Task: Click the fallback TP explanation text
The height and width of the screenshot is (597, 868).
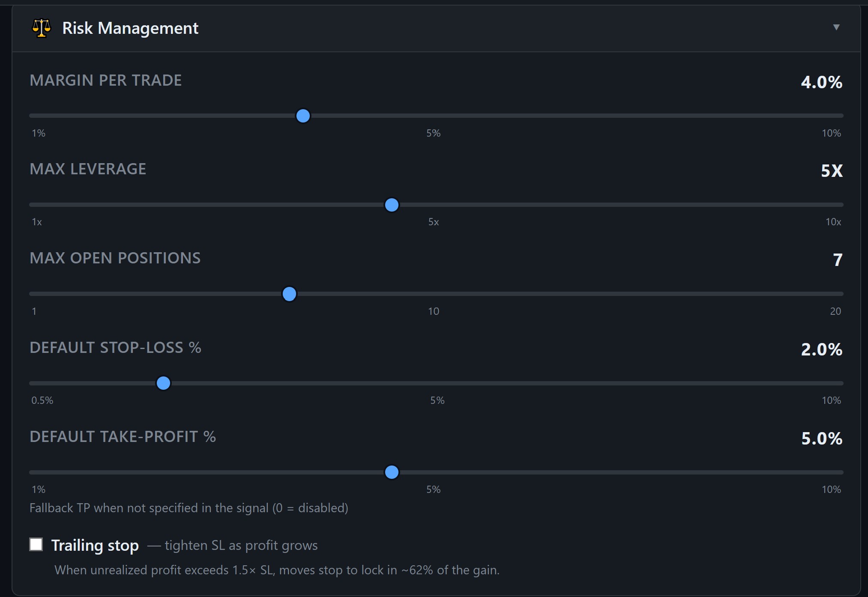Action: tap(189, 508)
